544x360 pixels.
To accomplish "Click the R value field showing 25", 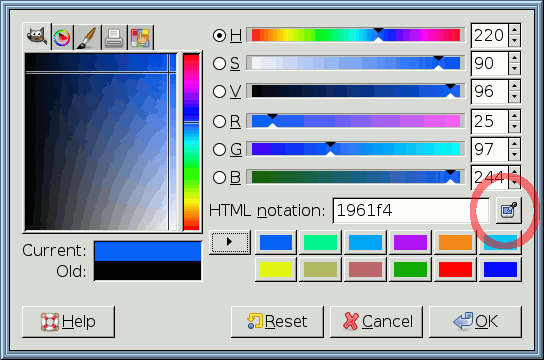I will (490, 121).
